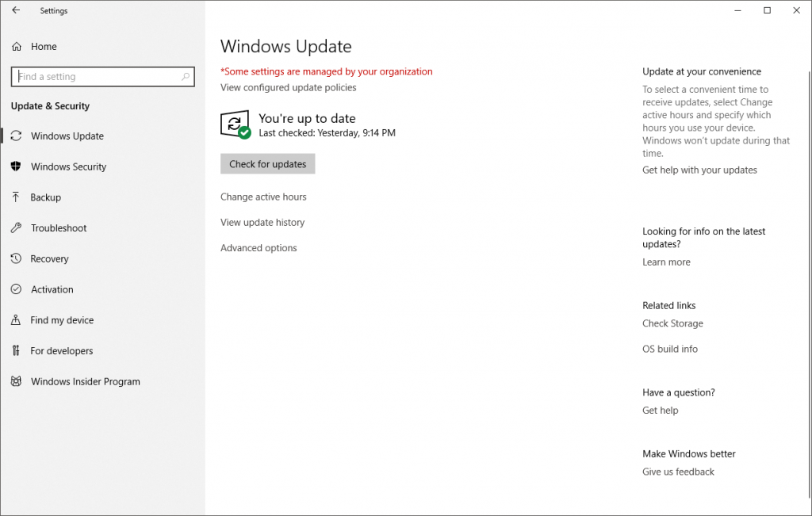
Task: Click "Looking for info on the latest updates?" heading
Action: coord(704,238)
